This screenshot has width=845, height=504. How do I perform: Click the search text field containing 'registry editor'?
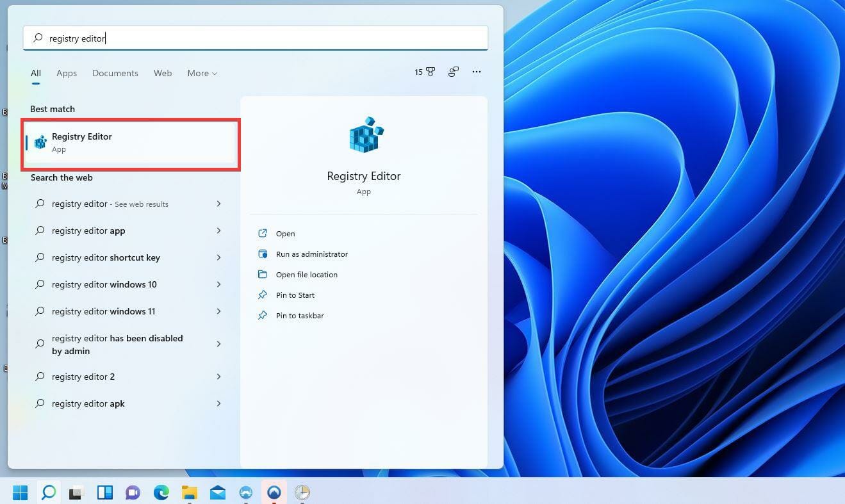[x=256, y=38]
